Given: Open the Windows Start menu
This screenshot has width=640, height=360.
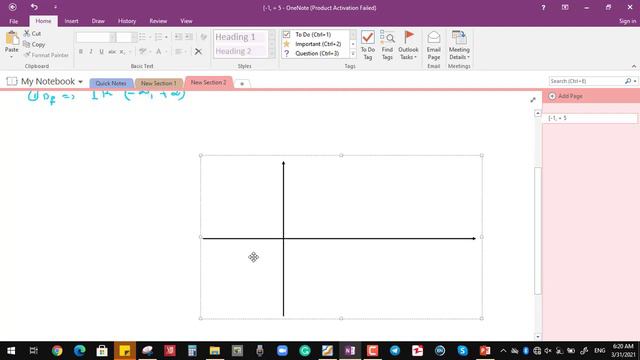Looking at the screenshot, I should pyautogui.click(x=11, y=351).
